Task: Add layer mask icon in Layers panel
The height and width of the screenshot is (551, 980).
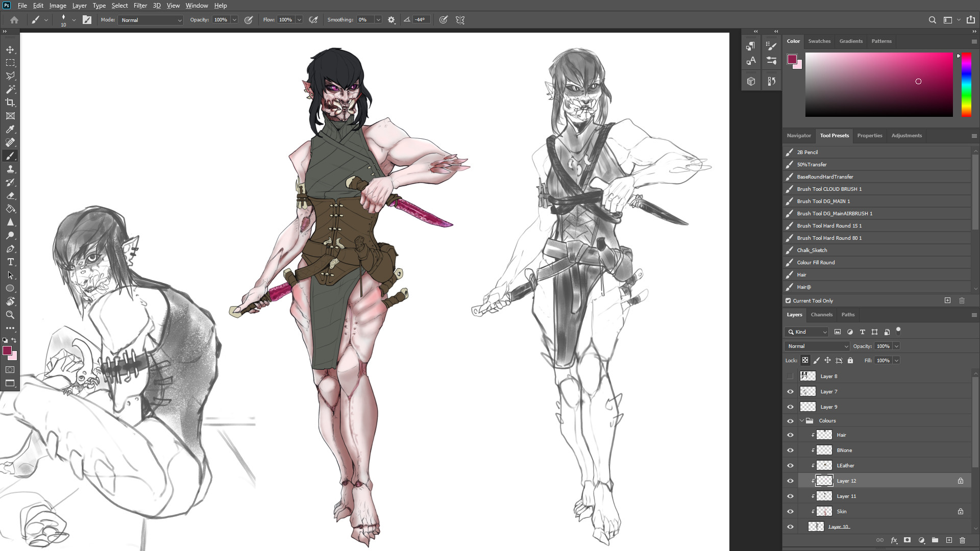Action: (x=907, y=540)
